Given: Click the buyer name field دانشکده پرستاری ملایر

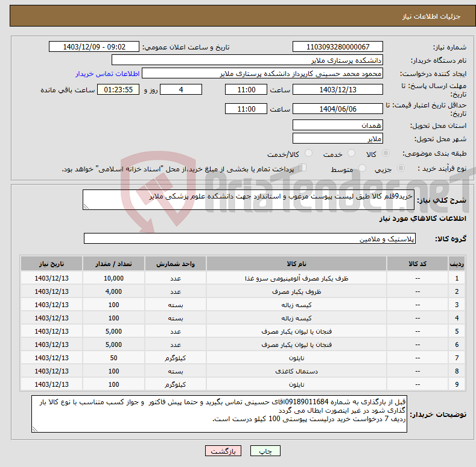Looking at the screenshot, I should (x=247, y=60).
